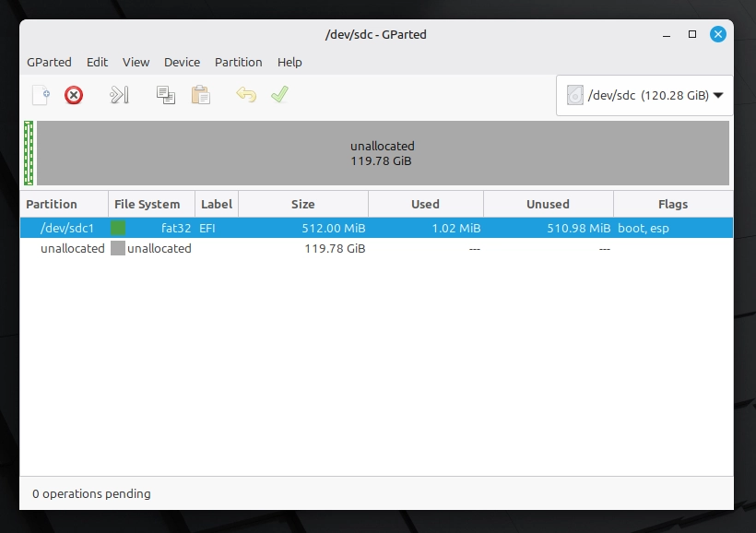
Task: Open the Help menu
Action: [x=289, y=62]
